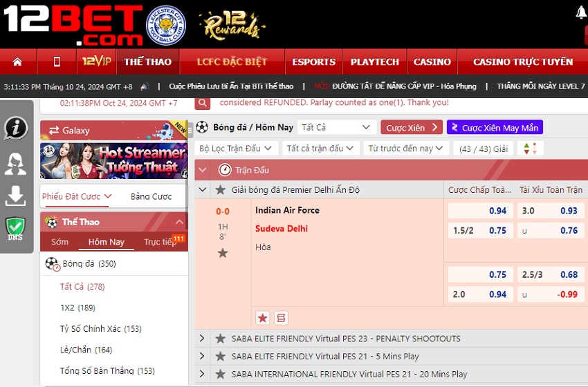Bet handicap 2.0 at odds 0.94
The width and height of the screenshot is (588, 387).
pyautogui.click(x=480, y=294)
